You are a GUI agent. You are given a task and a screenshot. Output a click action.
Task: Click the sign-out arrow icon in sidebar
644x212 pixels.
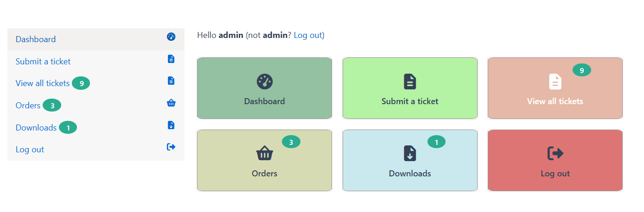(x=171, y=147)
